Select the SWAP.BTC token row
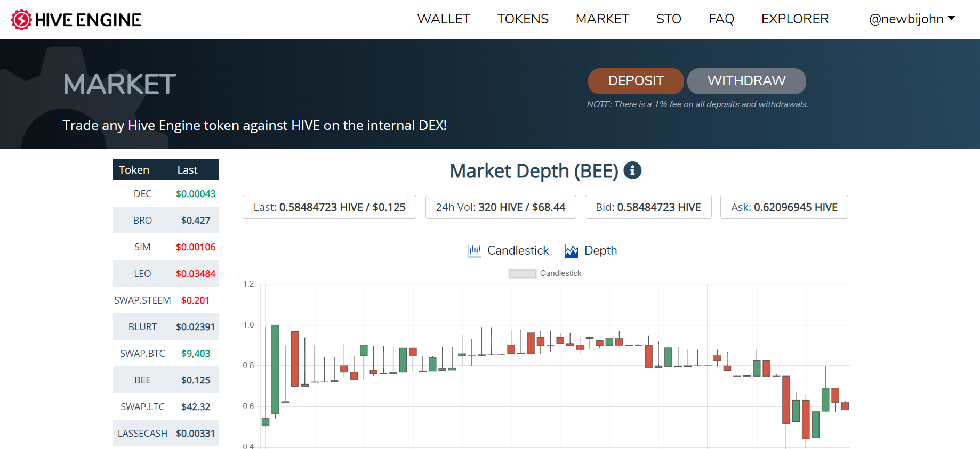Image resolution: width=980 pixels, height=449 pixels. click(166, 354)
